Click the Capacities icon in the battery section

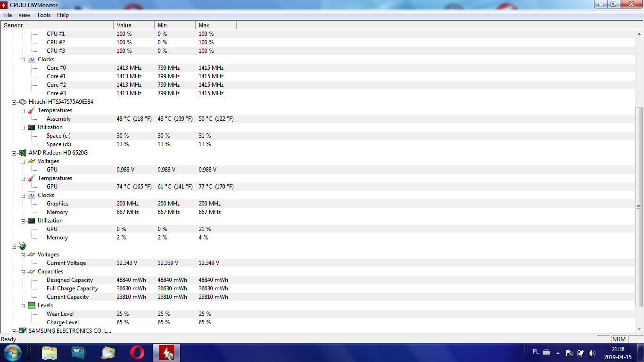click(32, 271)
